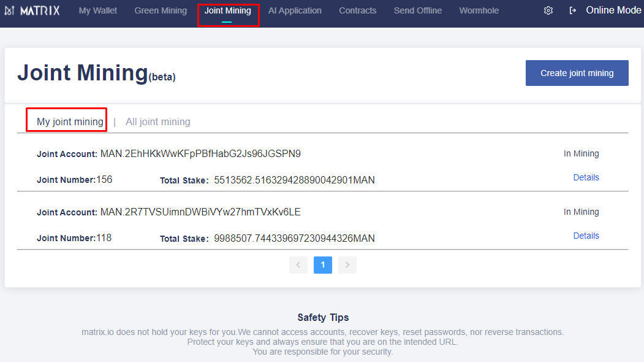Open Details for joint number 118
The height and width of the screenshot is (362, 644).
point(586,236)
